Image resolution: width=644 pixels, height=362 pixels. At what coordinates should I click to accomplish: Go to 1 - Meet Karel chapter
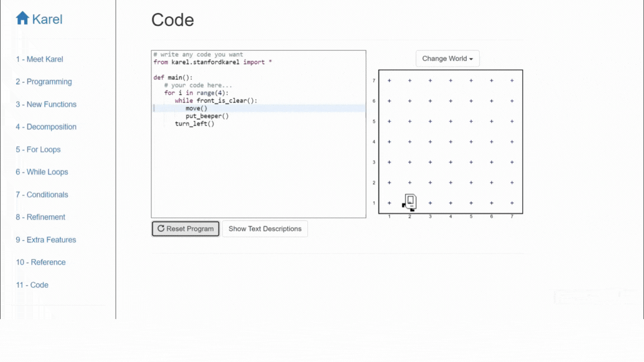coord(39,59)
